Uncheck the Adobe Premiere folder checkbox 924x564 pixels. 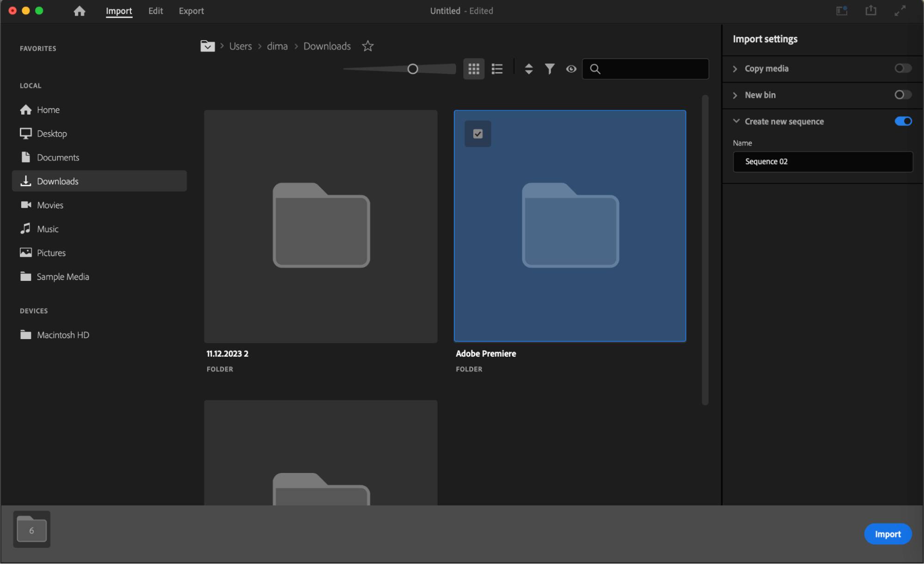tap(478, 134)
